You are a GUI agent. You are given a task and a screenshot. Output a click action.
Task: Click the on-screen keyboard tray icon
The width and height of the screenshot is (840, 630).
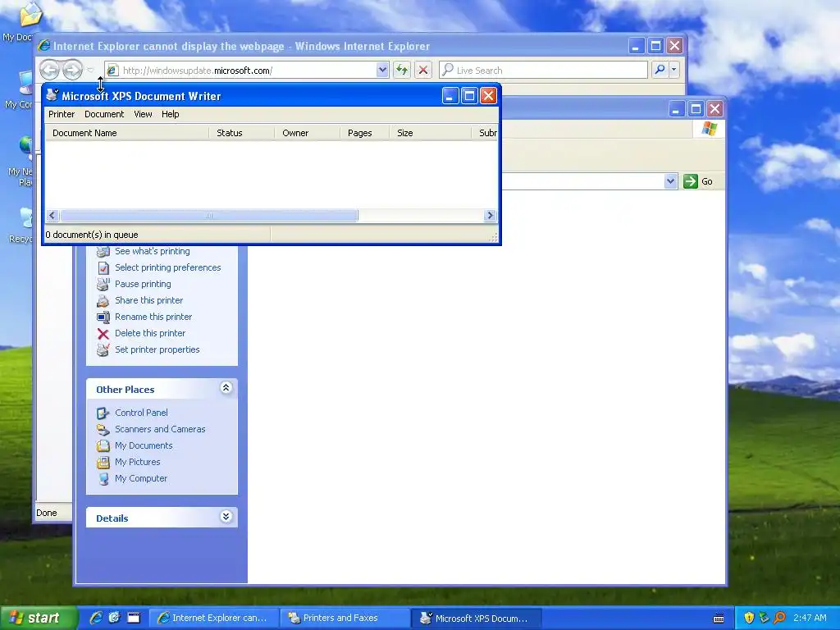coord(719,619)
